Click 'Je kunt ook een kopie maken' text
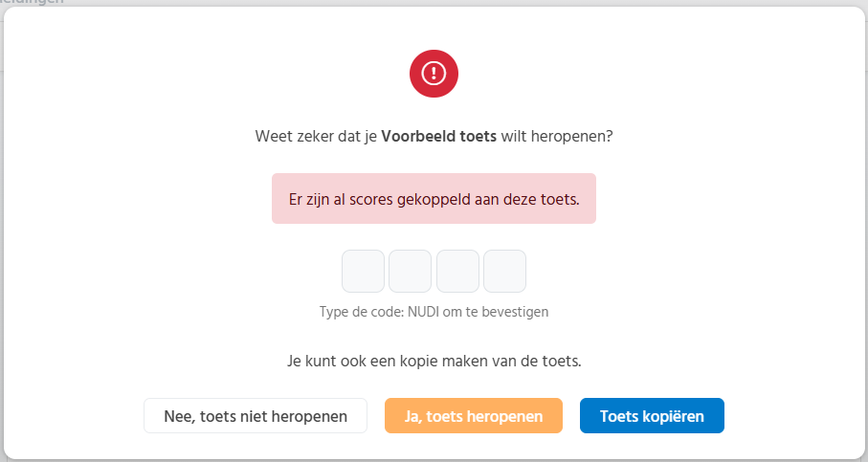 (383, 362)
